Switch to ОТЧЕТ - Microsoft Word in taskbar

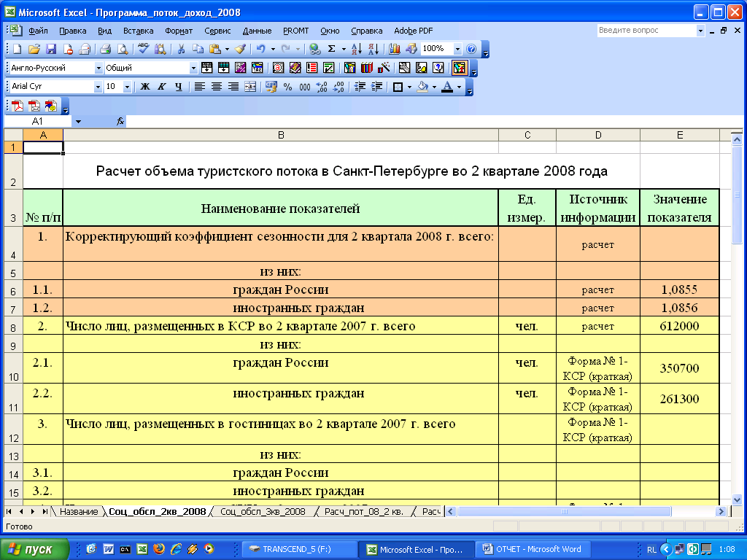point(533,549)
